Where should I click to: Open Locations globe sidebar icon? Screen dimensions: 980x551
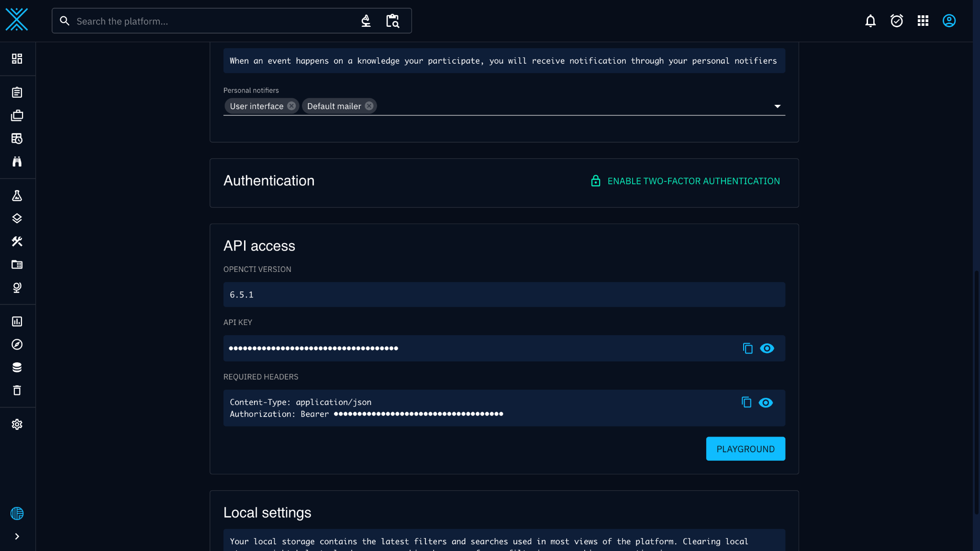[x=17, y=287]
